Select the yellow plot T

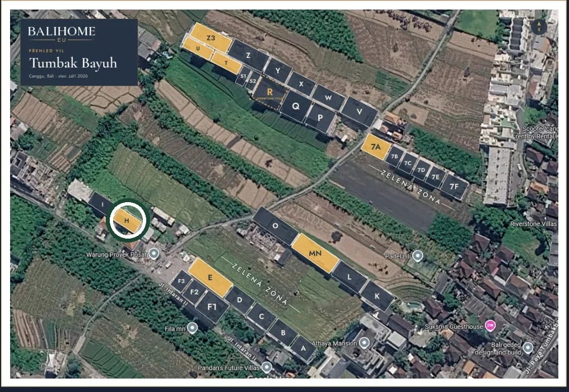click(x=226, y=62)
